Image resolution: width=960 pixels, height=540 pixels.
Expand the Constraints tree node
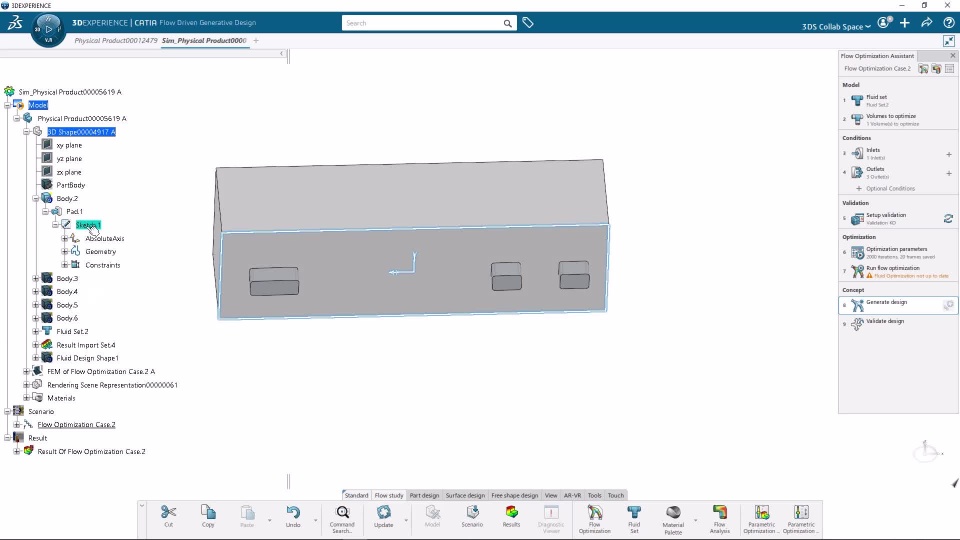click(64, 265)
